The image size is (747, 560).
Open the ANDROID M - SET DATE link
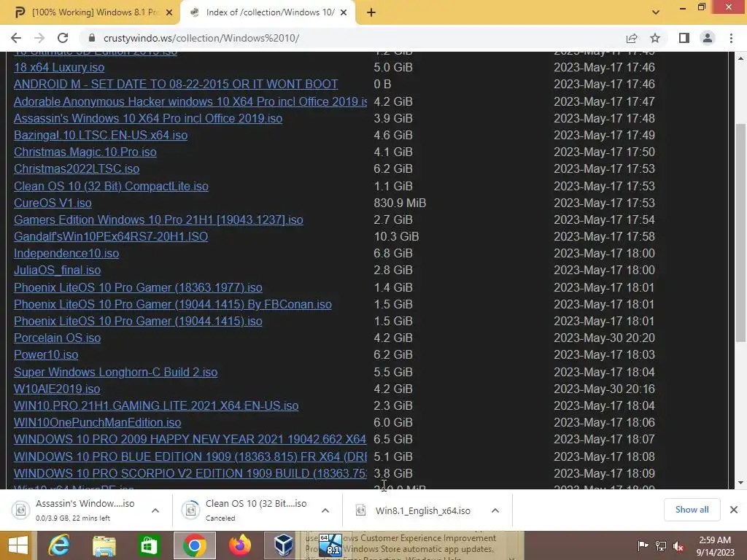(x=176, y=85)
